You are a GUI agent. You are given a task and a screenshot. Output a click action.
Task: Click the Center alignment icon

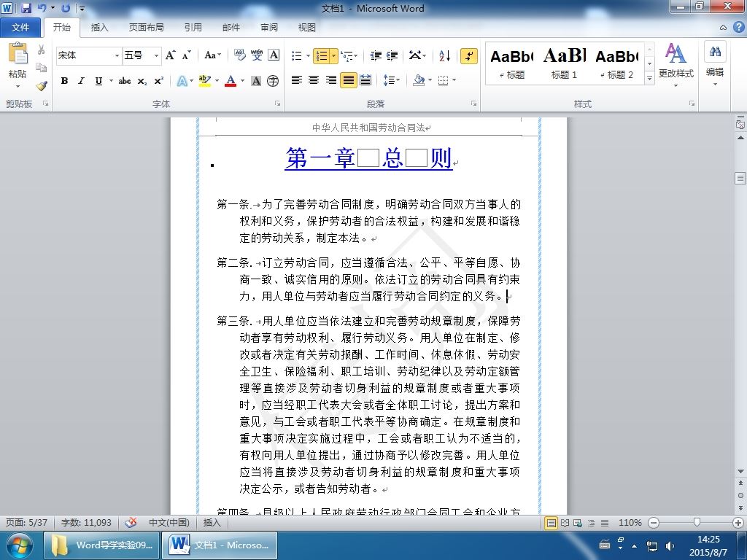click(314, 80)
